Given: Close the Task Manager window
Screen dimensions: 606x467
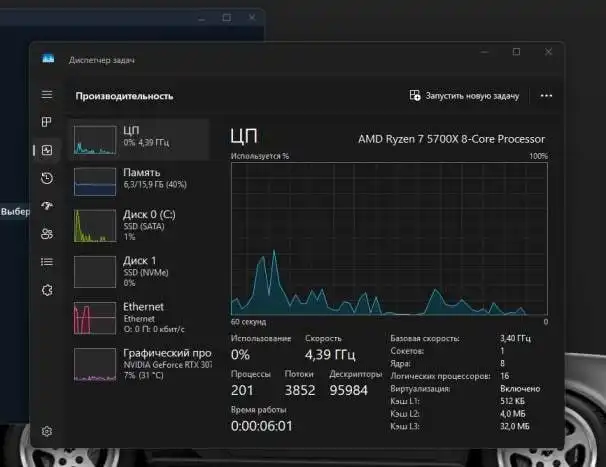Looking at the screenshot, I should (x=548, y=52).
